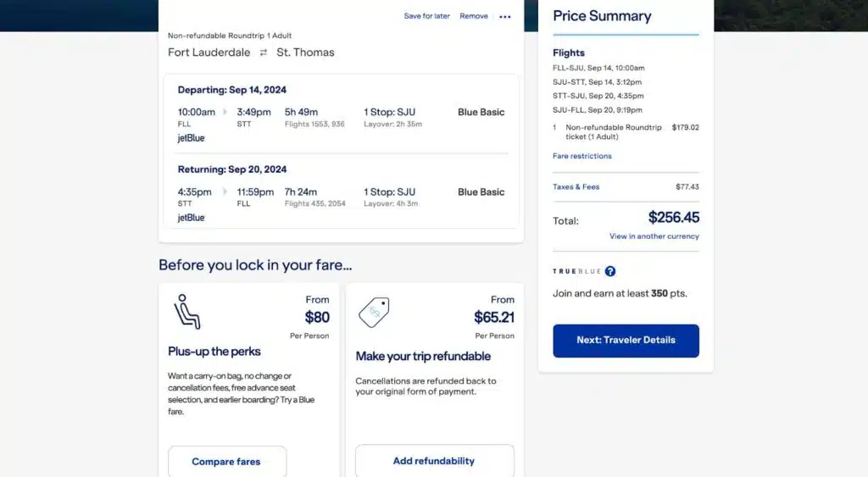Select the returning Sep 20 flight details
This screenshot has height=477, width=868.
341,192
